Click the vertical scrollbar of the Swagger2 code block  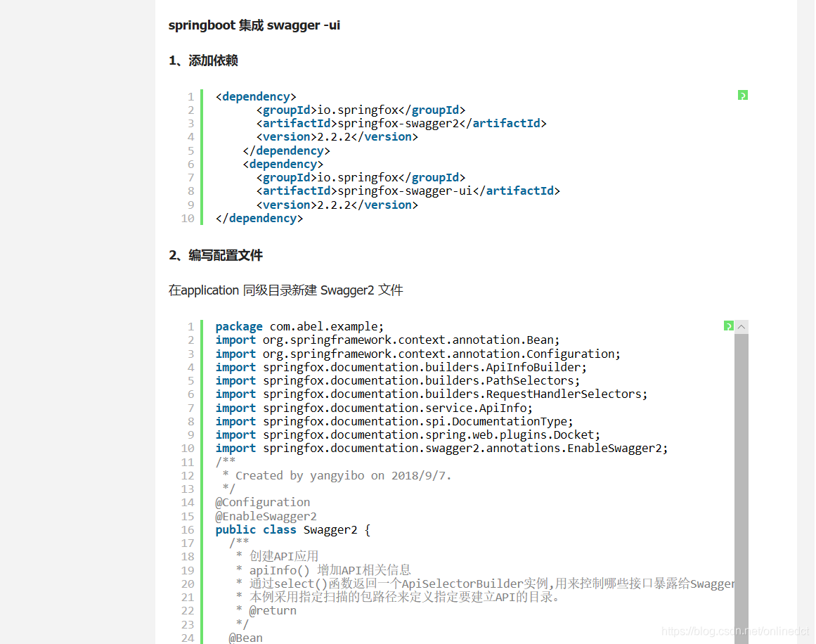coord(741,489)
